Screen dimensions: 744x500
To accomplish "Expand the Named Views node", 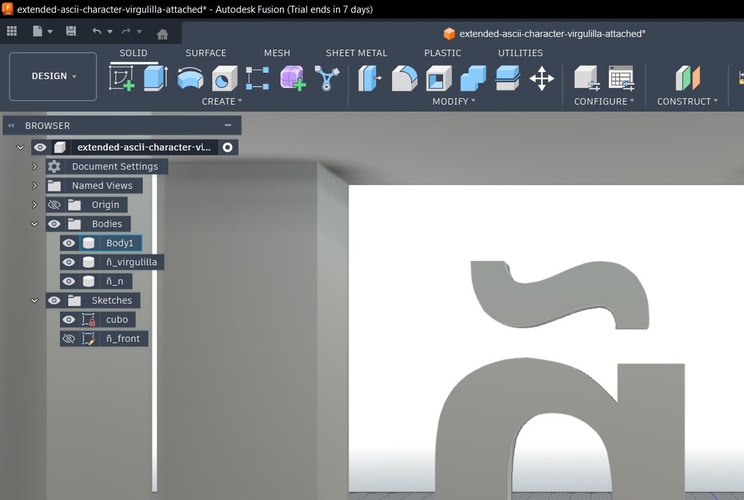I will pos(34,185).
